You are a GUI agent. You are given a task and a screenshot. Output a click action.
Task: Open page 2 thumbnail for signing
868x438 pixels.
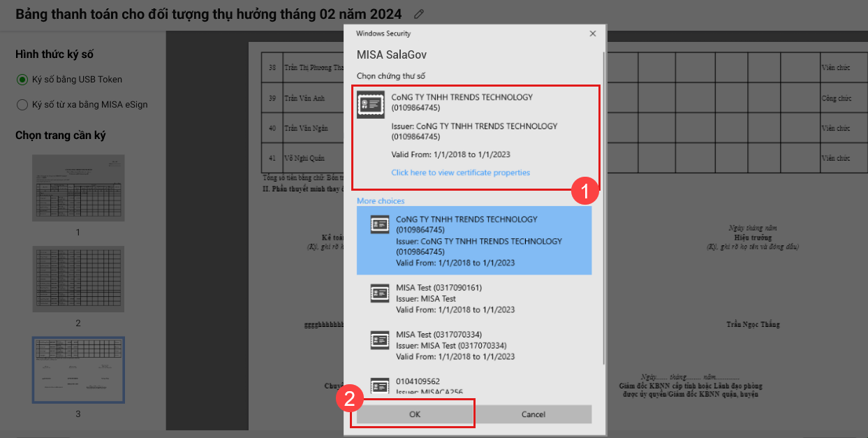coord(78,279)
